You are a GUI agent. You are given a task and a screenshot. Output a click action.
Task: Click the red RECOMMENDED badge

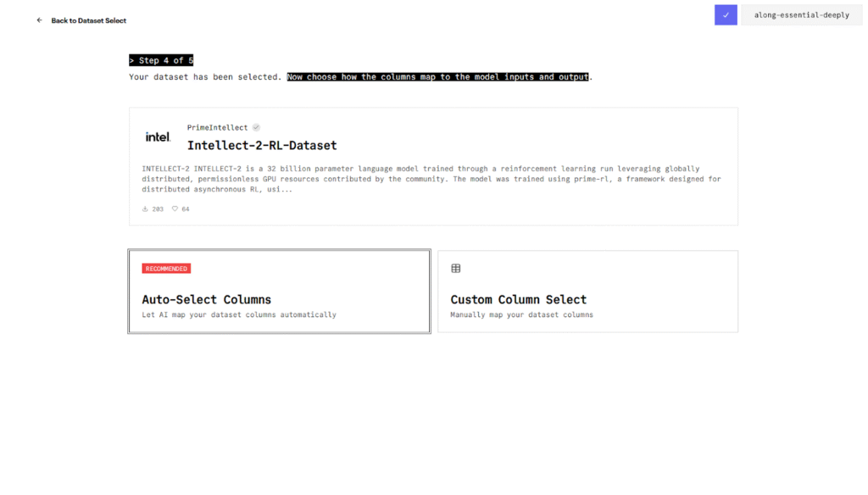click(x=166, y=269)
